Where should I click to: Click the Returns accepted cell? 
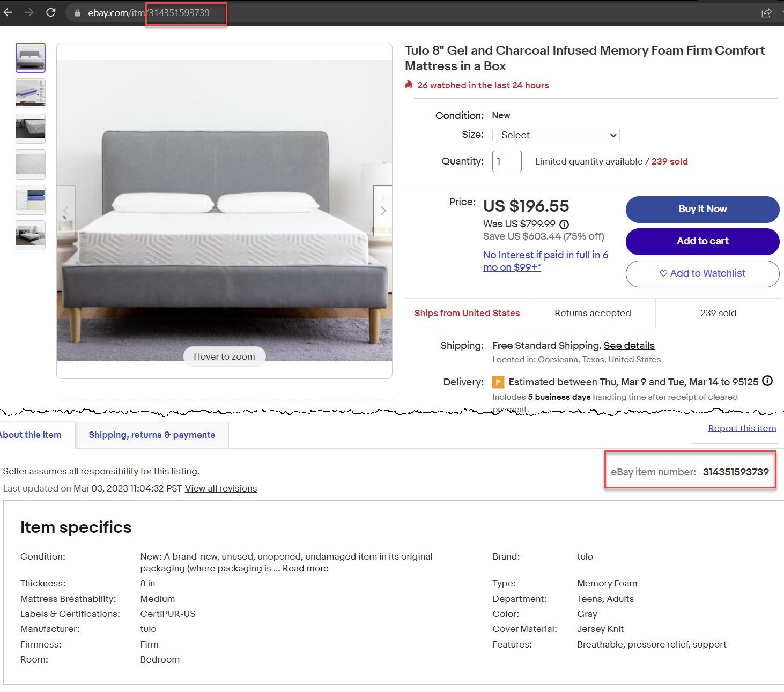click(x=593, y=313)
